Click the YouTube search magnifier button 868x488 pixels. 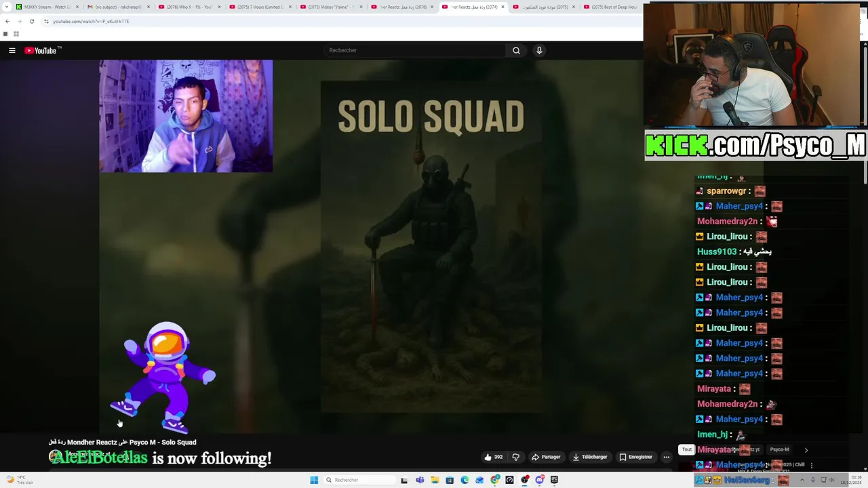516,50
